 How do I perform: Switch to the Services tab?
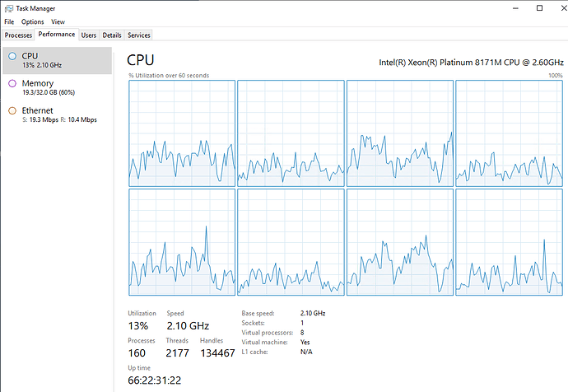pyautogui.click(x=138, y=35)
